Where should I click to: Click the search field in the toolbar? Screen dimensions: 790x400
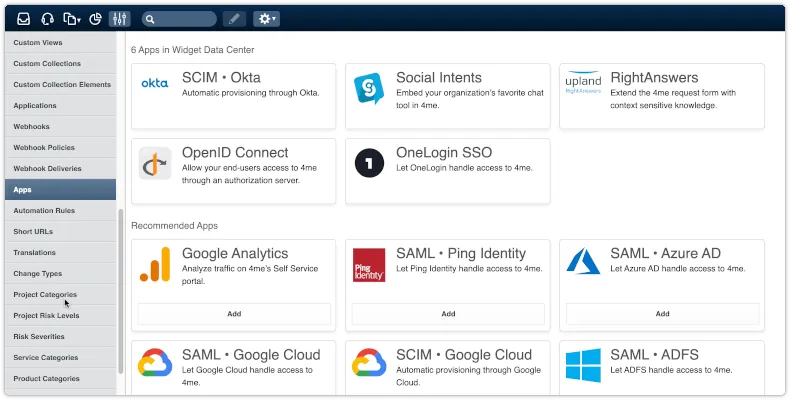pyautogui.click(x=179, y=19)
